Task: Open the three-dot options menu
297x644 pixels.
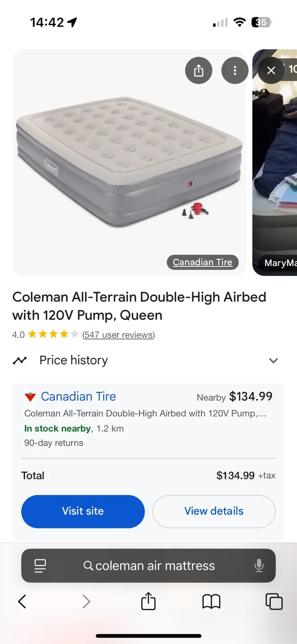Action: pyautogui.click(x=235, y=70)
